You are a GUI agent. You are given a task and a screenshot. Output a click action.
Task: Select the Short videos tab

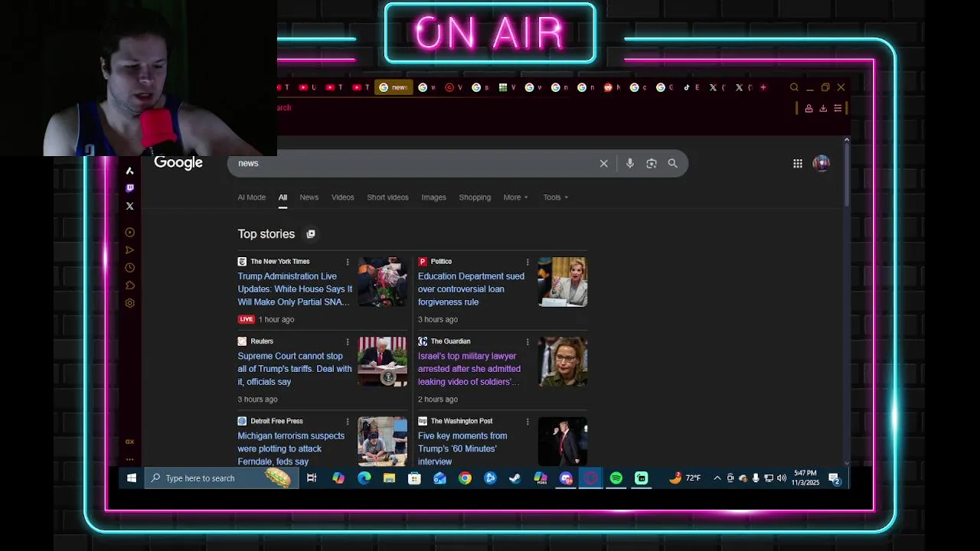tap(387, 197)
